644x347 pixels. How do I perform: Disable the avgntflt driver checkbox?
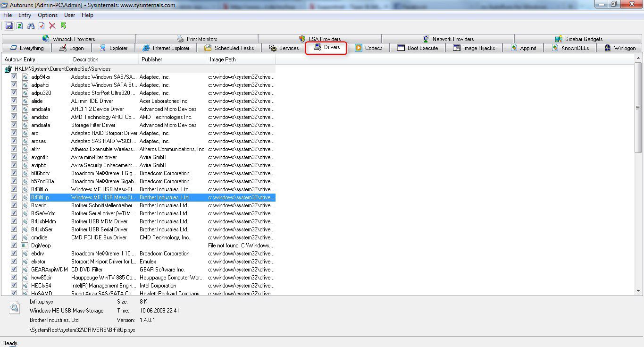(14, 157)
